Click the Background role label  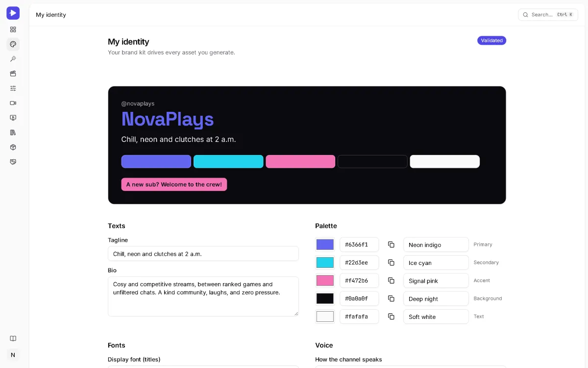pyautogui.click(x=488, y=298)
